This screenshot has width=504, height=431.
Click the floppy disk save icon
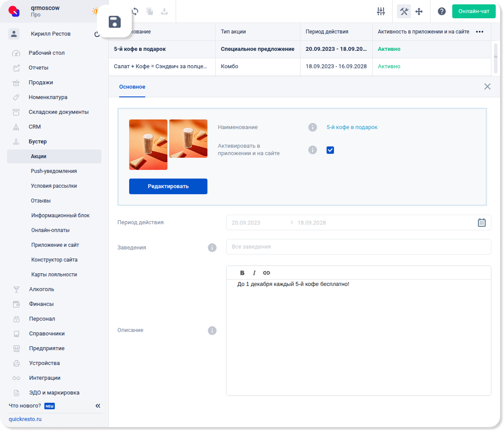[x=114, y=22]
